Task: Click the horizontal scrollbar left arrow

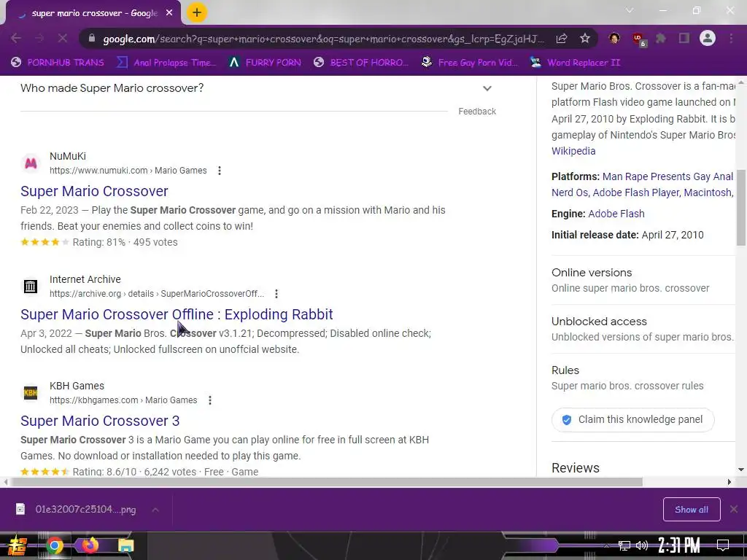Action: [x=5, y=482]
